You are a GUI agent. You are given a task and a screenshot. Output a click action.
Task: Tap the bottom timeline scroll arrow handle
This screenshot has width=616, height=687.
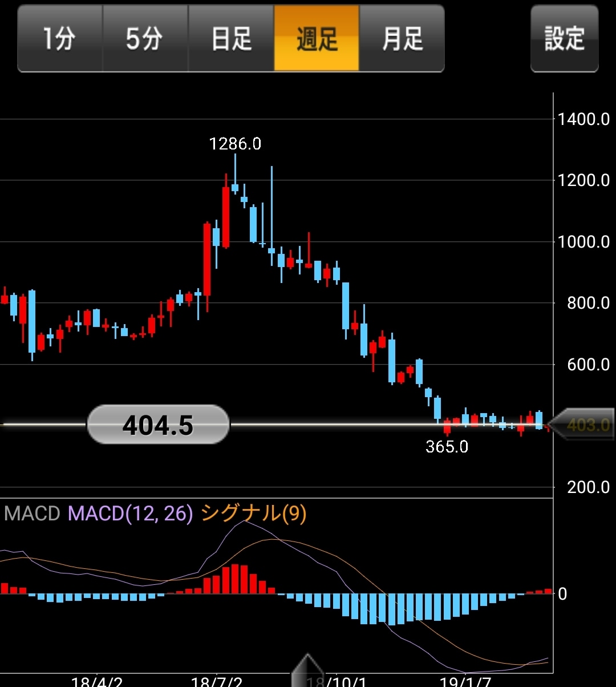(x=307, y=671)
